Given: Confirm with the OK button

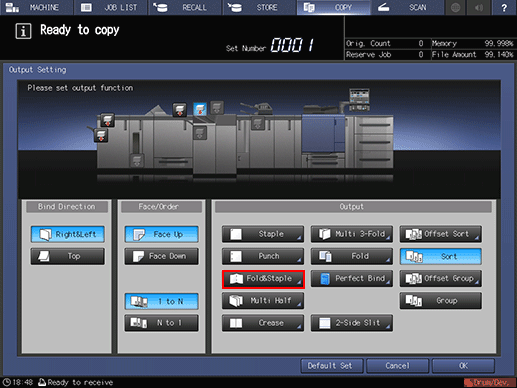Looking at the screenshot, I should pyautogui.click(x=463, y=366).
